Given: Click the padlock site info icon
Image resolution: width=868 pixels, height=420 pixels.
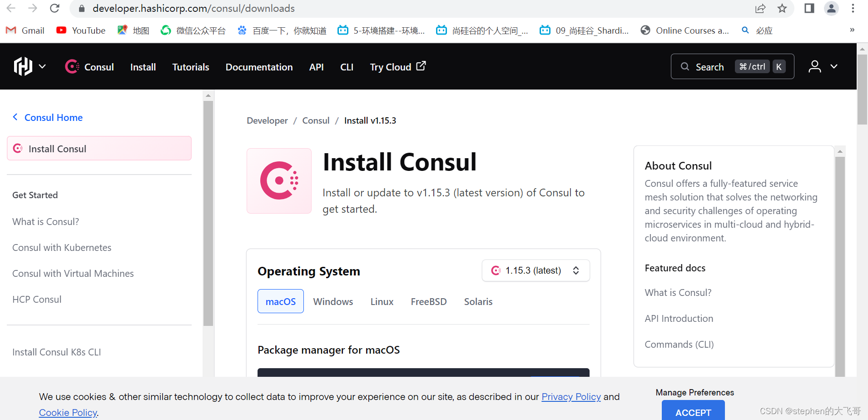Looking at the screenshot, I should click(82, 9).
